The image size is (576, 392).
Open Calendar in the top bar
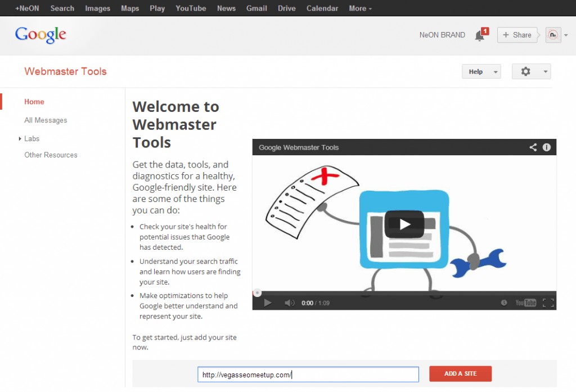pyautogui.click(x=322, y=8)
